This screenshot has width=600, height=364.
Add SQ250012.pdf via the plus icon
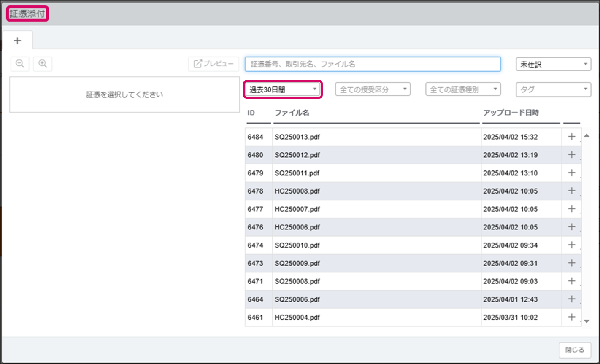[x=572, y=155]
